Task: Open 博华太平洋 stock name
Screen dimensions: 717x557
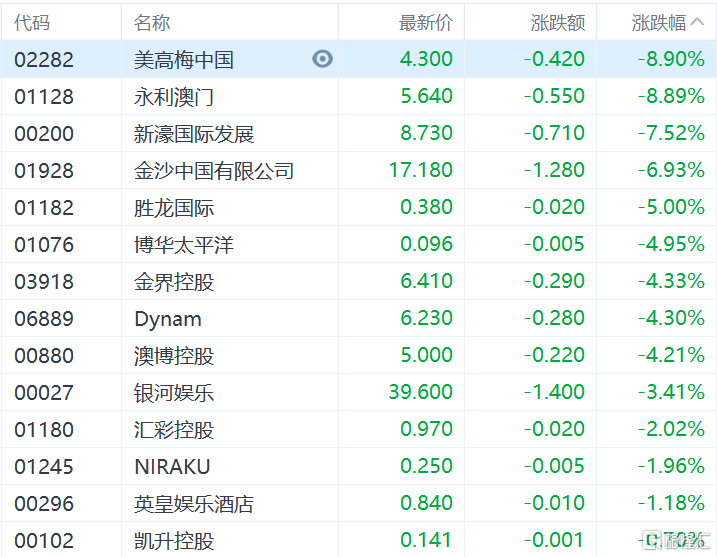Action: coord(184,245)
